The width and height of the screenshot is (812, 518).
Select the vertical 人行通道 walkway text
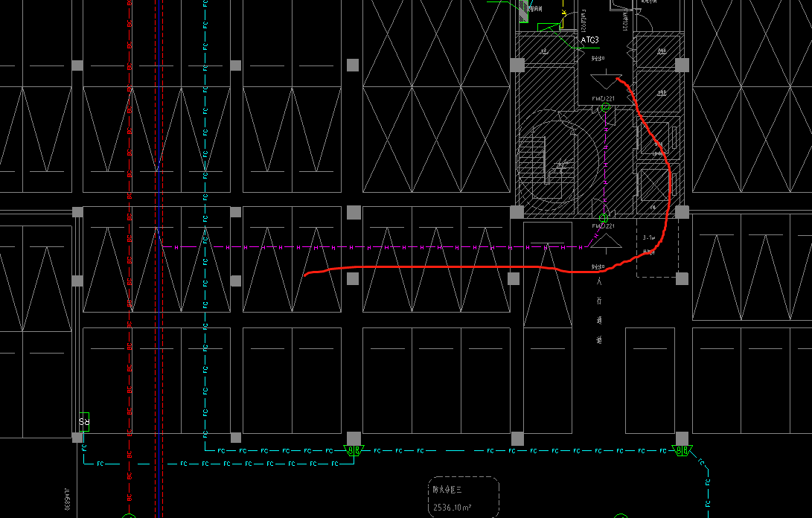tap(599, 310)
